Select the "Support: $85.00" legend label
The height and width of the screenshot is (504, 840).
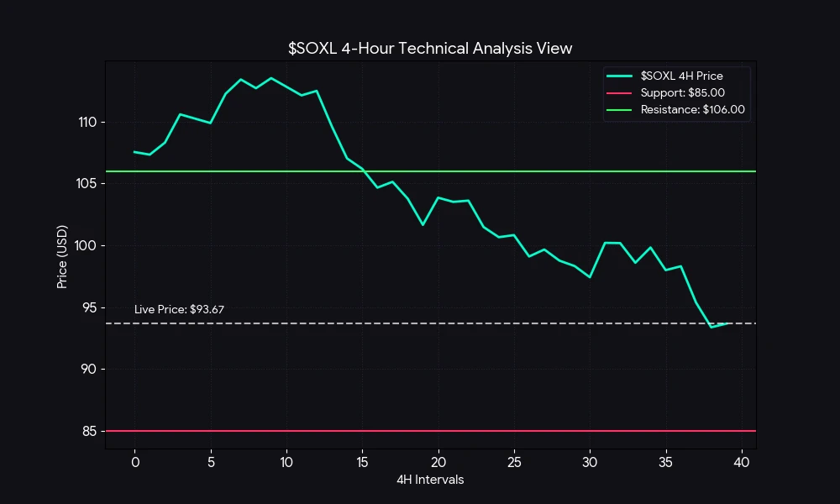coord(682,92)
